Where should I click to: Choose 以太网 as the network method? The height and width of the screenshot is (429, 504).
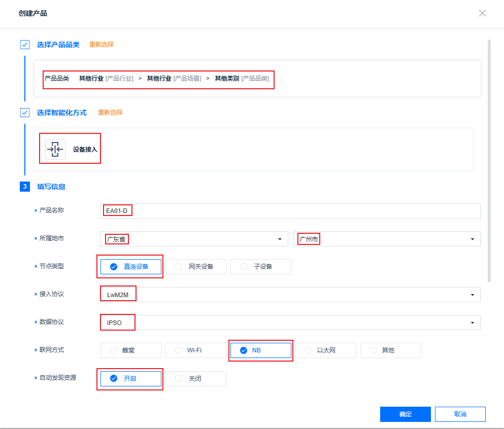(325, 350)
